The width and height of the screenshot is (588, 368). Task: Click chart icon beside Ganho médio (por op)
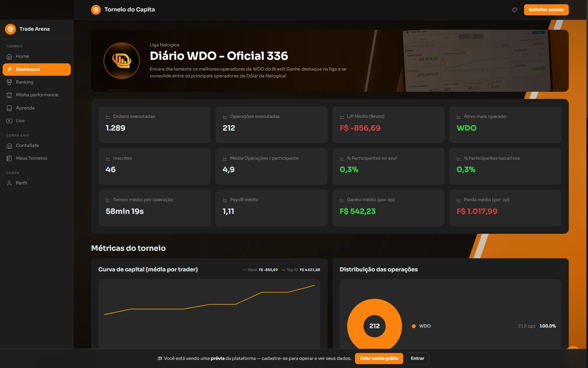point(342,200)
